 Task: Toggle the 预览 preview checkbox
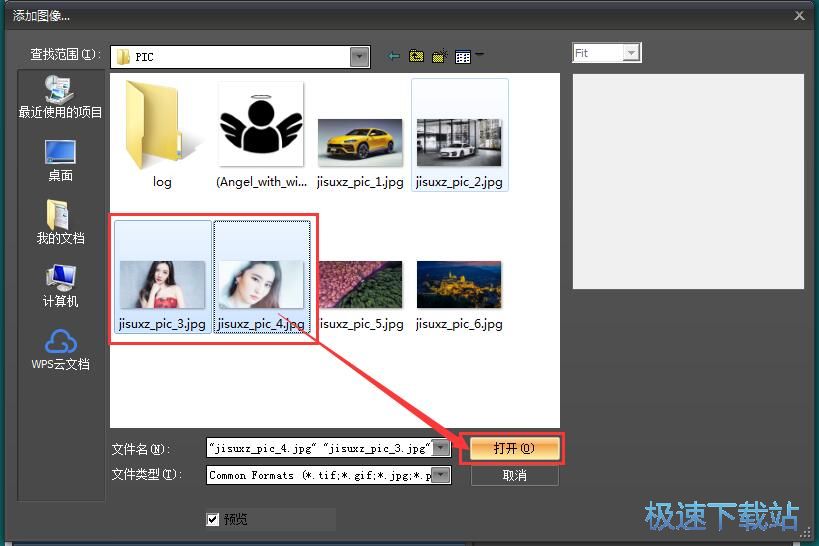213,519
